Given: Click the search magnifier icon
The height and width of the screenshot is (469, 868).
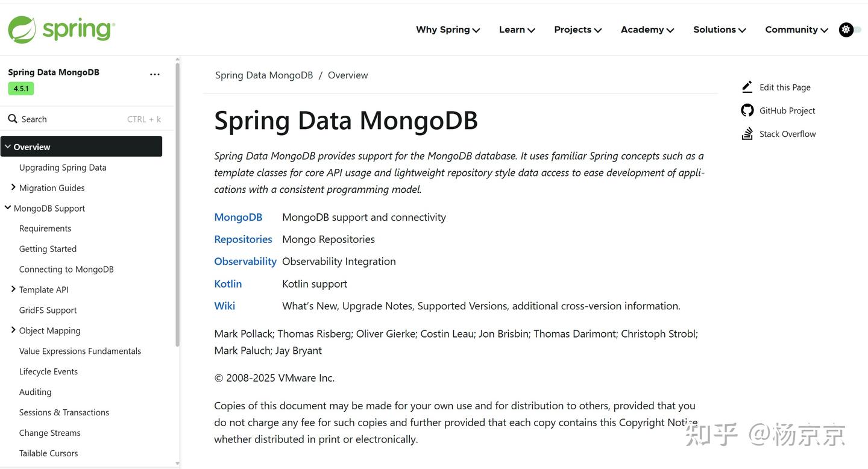Looking at the screenshot, I should tap(13, 119).
